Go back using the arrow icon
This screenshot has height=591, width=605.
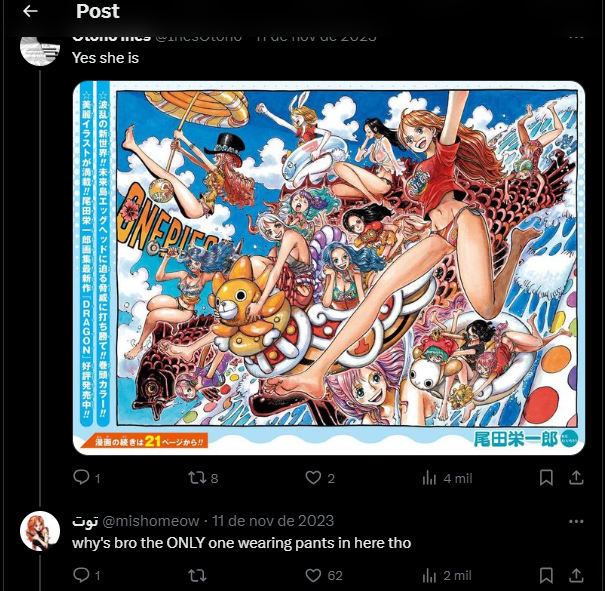(30, 11)
